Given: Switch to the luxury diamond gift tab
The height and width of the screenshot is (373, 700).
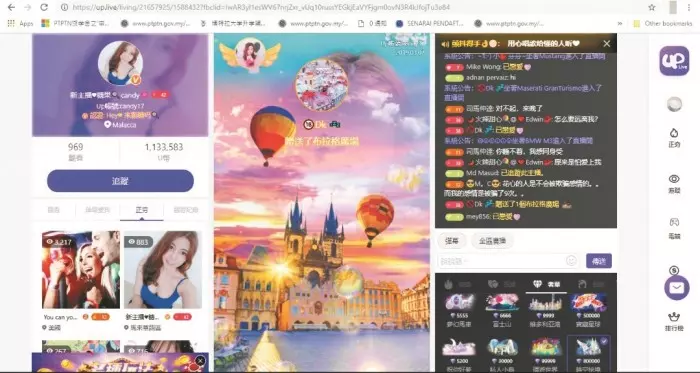Looking at the screenshot, I should (x=546, y=284).
